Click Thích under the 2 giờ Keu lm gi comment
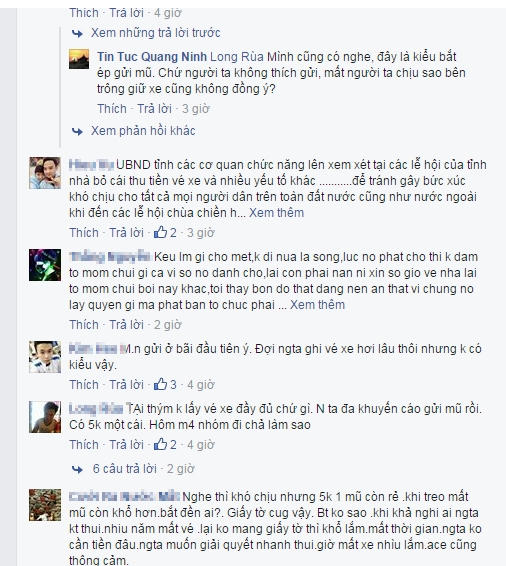Viewport: 506px width, 566px height. tap(84, 325)
